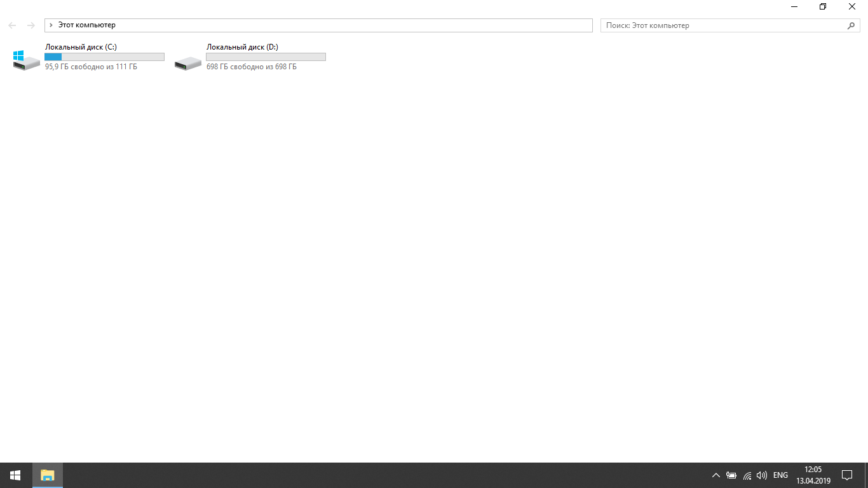Screen dimensions: 868x488
Task: Go back with the left arrow
Action: pyautogui.click(x=12, y=25)
